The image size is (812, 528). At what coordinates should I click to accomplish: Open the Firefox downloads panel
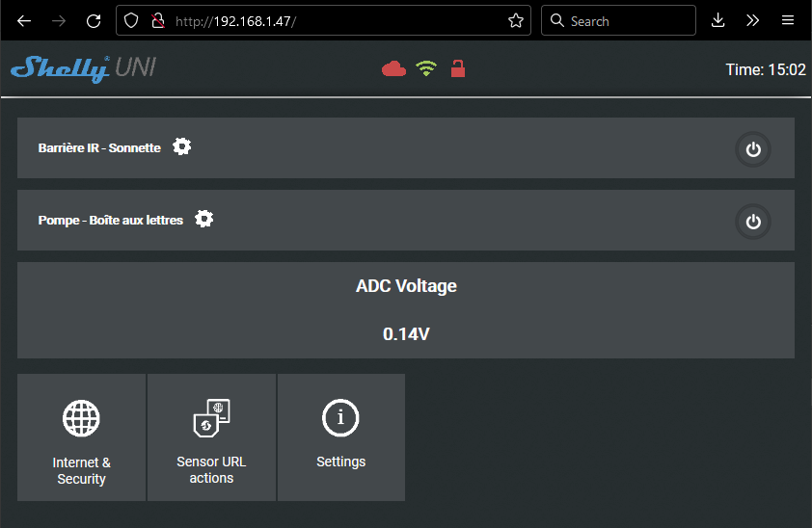click(x=717, y=20)
